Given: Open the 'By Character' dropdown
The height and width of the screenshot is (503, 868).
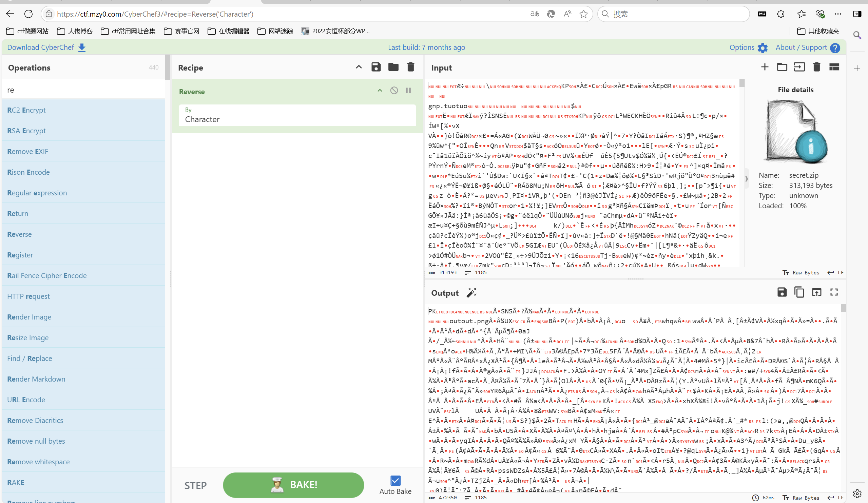Looking at the screenshot, I should (x=297, y=115).
